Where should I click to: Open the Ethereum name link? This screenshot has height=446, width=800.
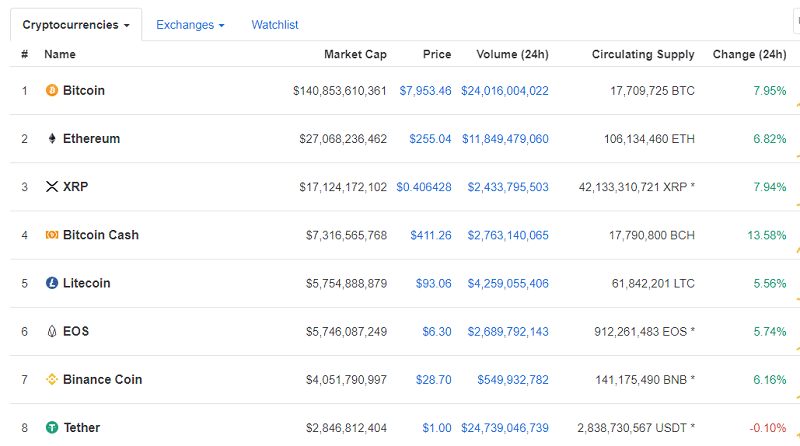coord(91,139)
